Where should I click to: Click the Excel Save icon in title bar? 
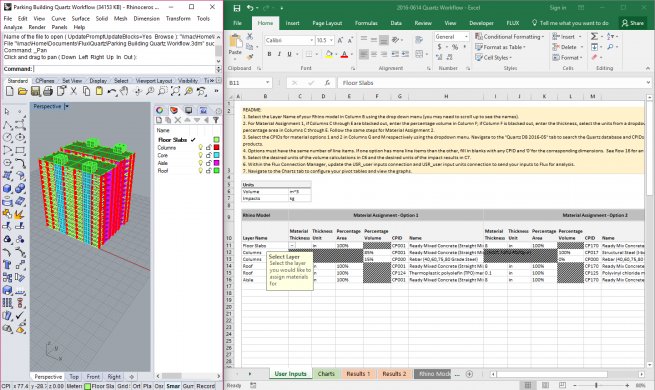tap(237, 8)
